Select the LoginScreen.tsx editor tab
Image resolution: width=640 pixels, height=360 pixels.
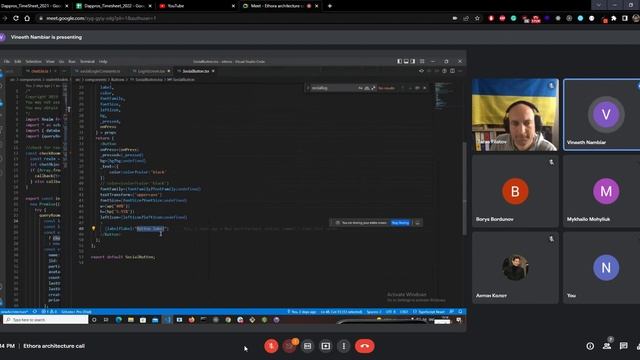(x=151, y=71)
